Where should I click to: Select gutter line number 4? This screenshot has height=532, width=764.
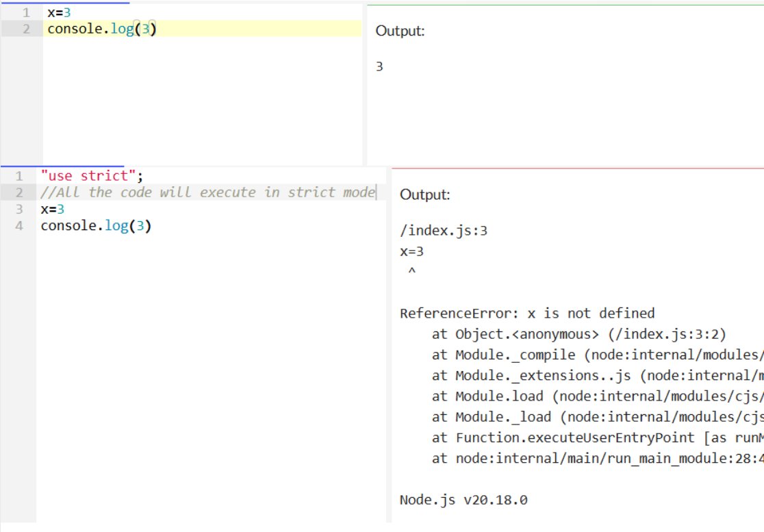coord(19,225)
